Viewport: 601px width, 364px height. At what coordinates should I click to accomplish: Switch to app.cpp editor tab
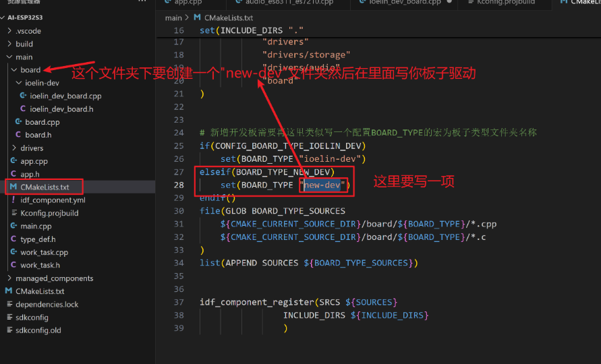[x=188, y=2]
